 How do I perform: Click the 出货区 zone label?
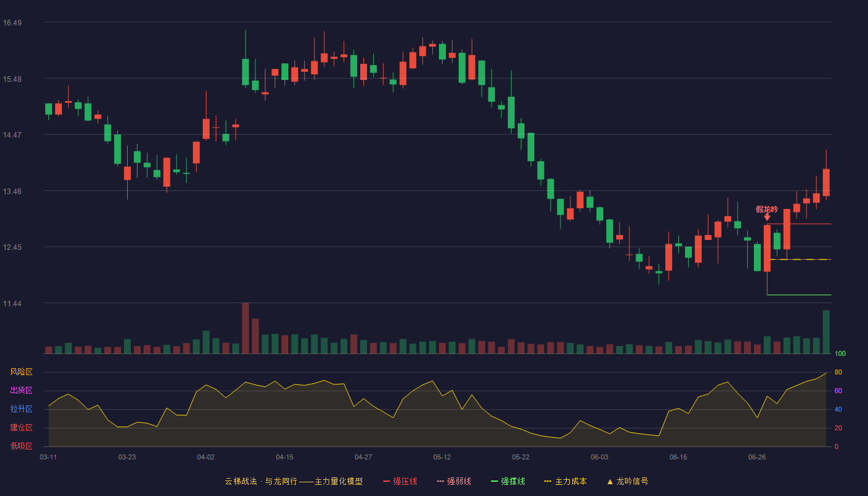click(x=21, y=391)
